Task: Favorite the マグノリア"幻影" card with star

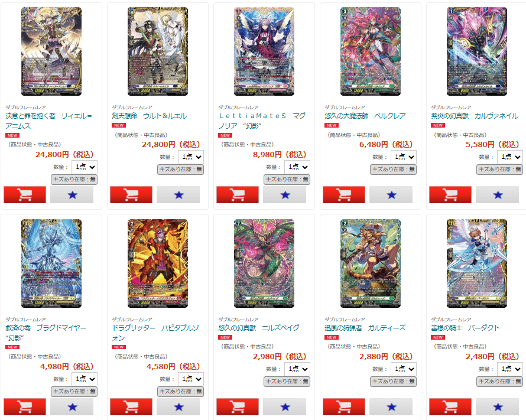Action: [284, 195]
